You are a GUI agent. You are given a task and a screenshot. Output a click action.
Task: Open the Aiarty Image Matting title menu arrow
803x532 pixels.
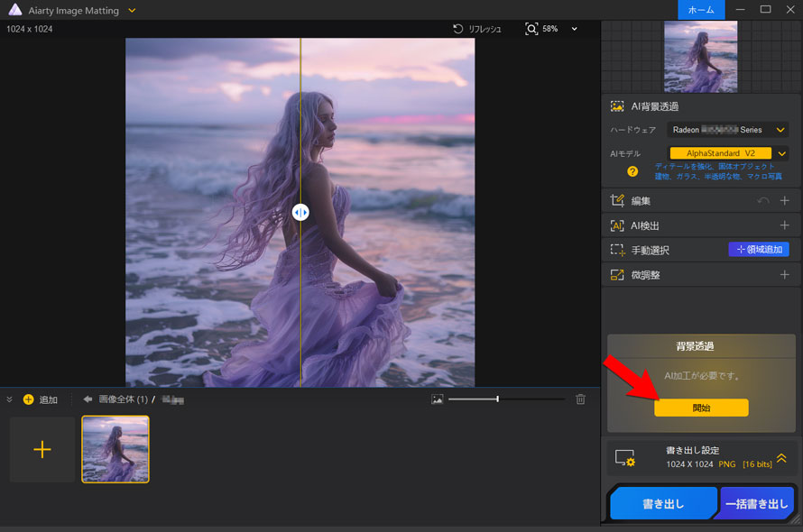132,10
